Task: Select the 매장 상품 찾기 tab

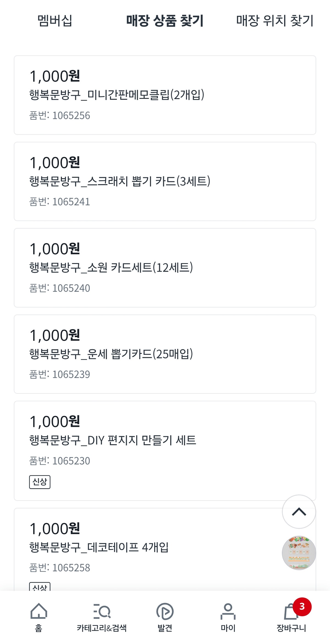Action: 165,21
